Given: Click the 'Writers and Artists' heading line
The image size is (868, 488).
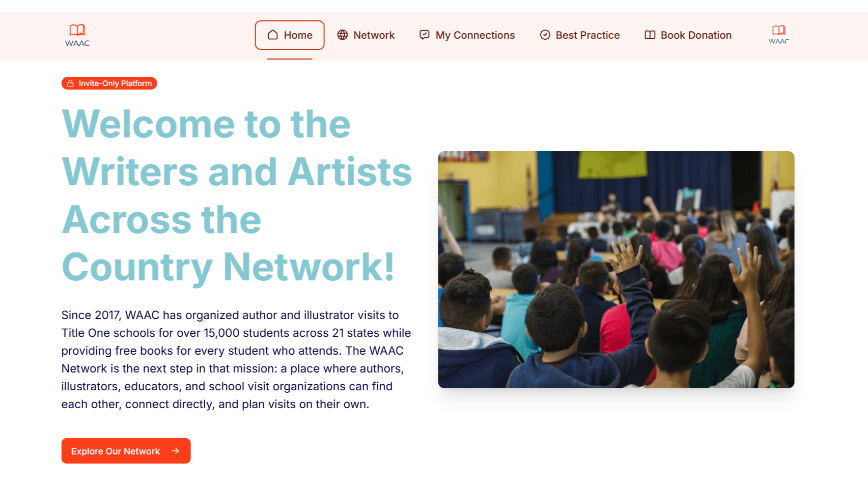Looking at the screenshot, I should tap(237, 171).
